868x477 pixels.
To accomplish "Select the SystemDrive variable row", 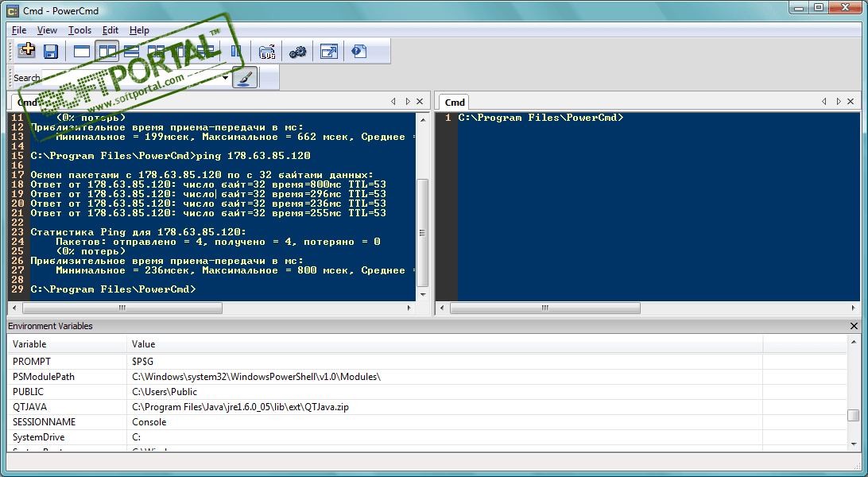I will coord(427,437).
